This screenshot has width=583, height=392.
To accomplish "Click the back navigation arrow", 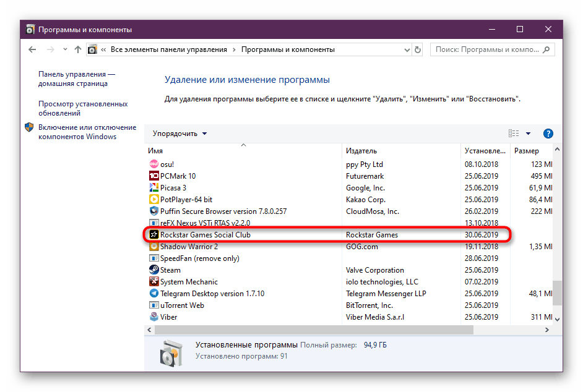I will tap(32, 49).
